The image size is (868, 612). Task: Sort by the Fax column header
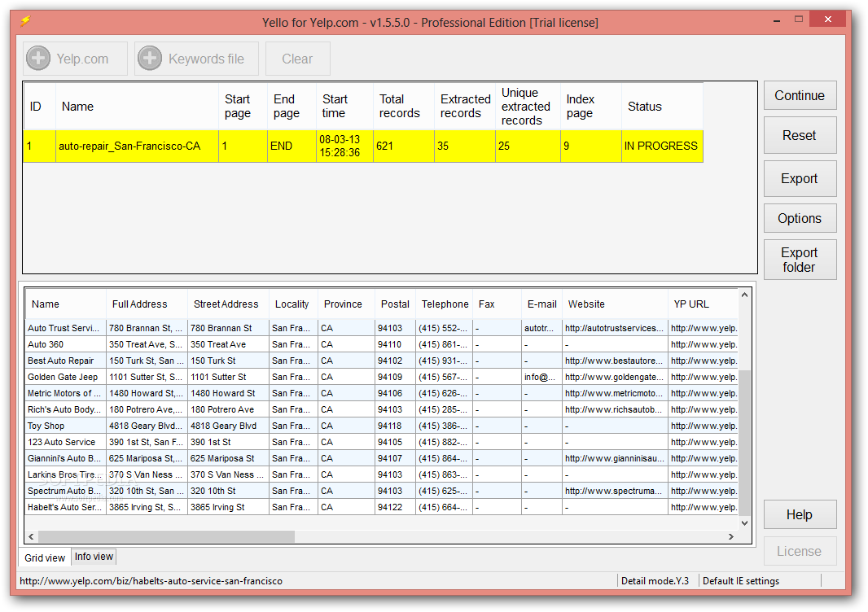[x=497, y=304]
